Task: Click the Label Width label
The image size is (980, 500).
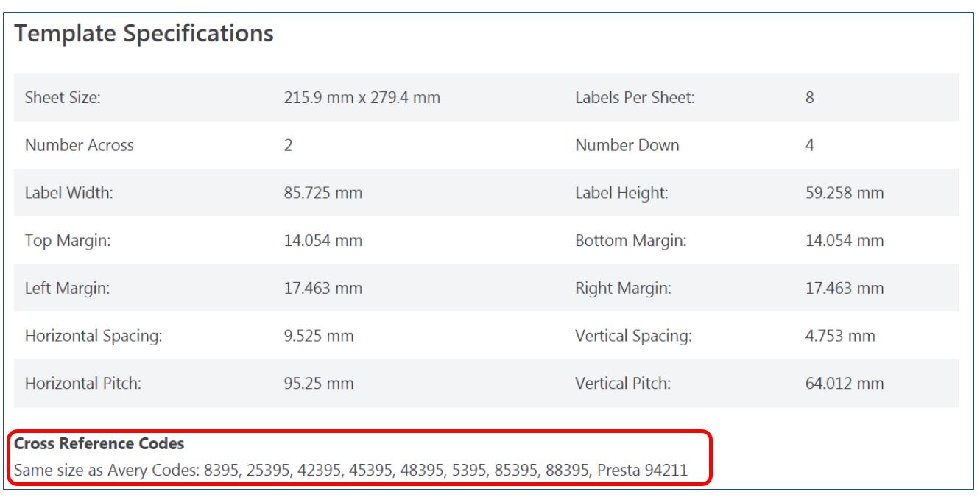Action: coord(69,194)
